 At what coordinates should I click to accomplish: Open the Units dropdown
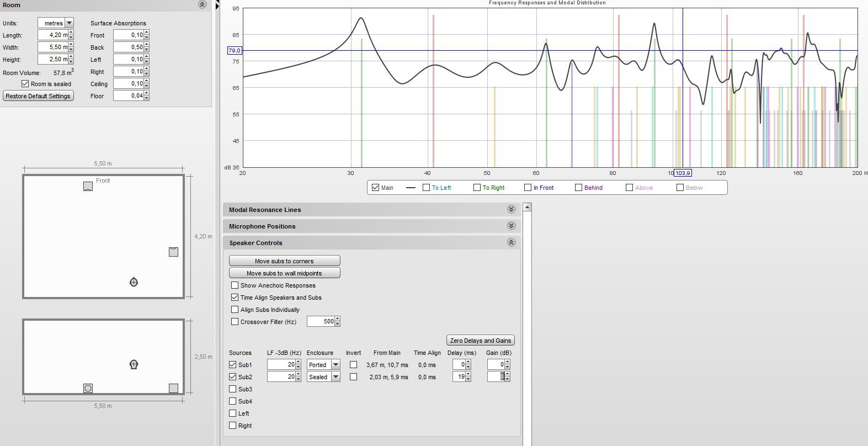point(69,23)
